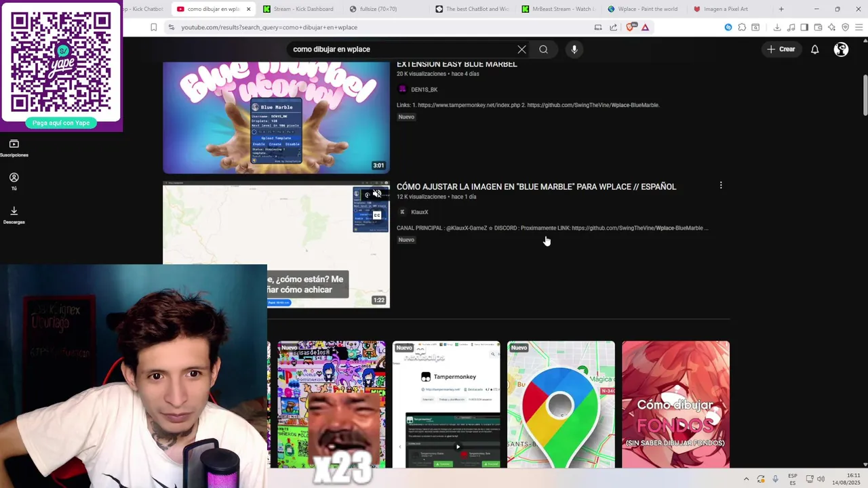Click the DEN1S_BK channel avatar

(x=402, y=89)
